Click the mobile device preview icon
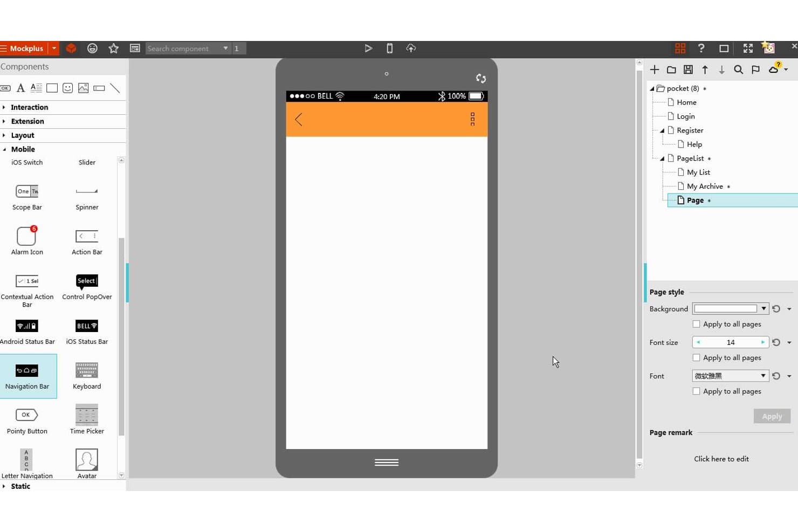This screenshot has height=532, width=798. [389, 49]
